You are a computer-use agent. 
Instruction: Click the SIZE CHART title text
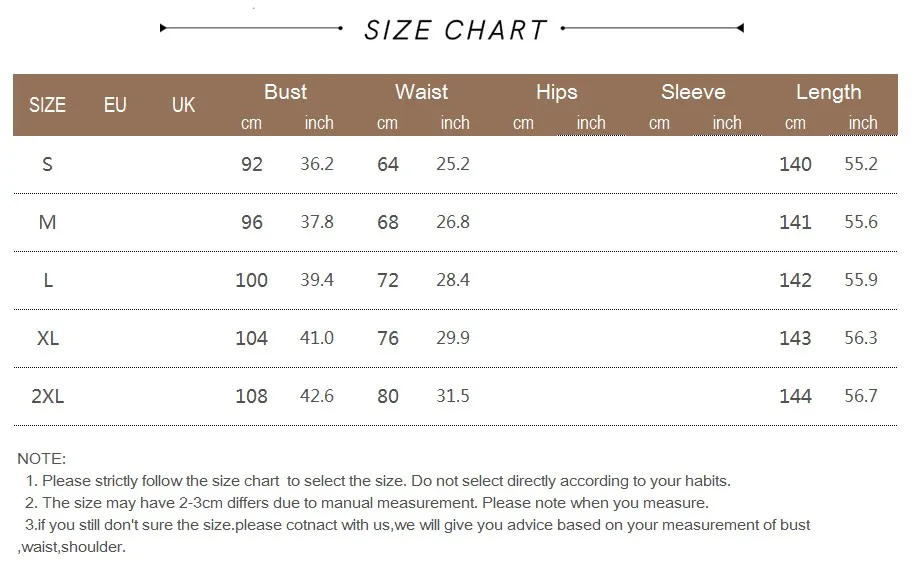pyautogui.click(x=455, y=30)
